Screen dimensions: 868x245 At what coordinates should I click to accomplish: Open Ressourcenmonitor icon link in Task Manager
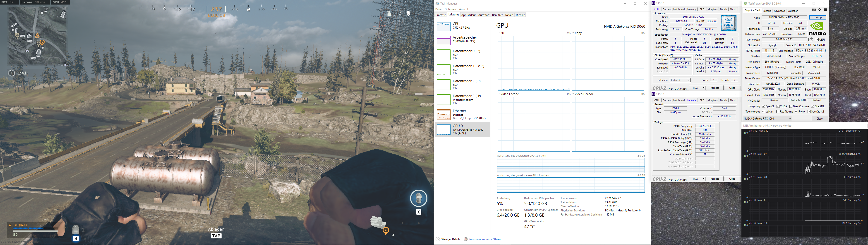[x=466, y=239]
